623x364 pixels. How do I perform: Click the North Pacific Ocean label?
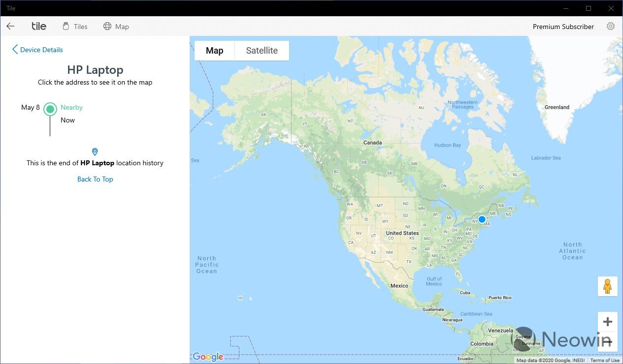click(x=206, y=265)
